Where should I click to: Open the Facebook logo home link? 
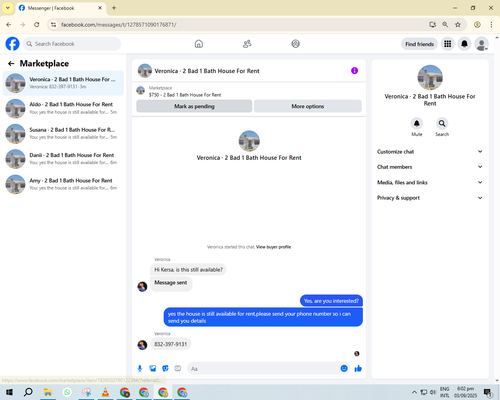(13, 44)
